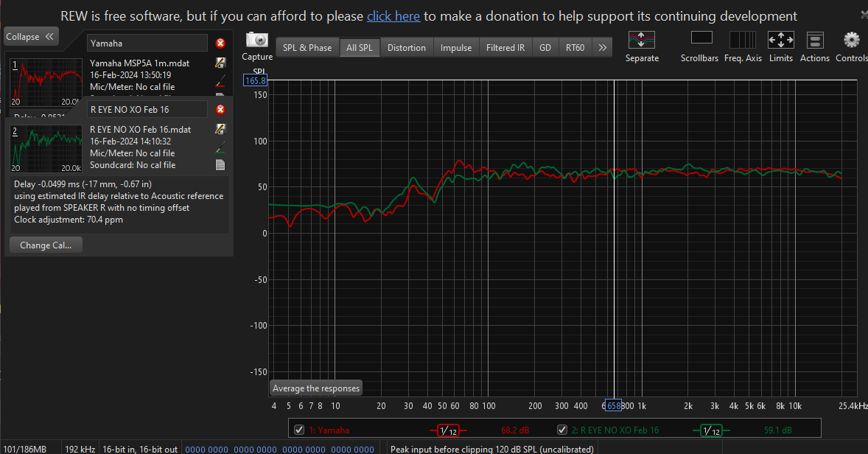Click the edit notes icon for R EYE NO XO
The width and height of the screenshot is (868, 454).
(220, 129)
